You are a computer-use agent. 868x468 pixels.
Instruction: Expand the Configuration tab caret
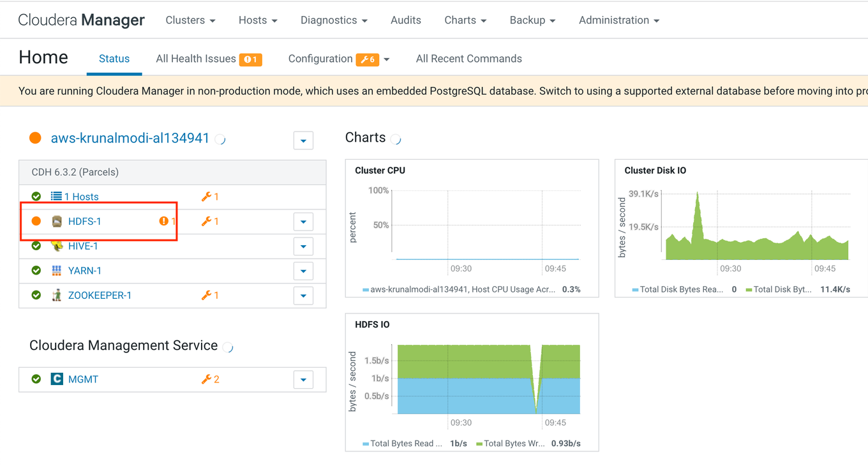point(387,59)
